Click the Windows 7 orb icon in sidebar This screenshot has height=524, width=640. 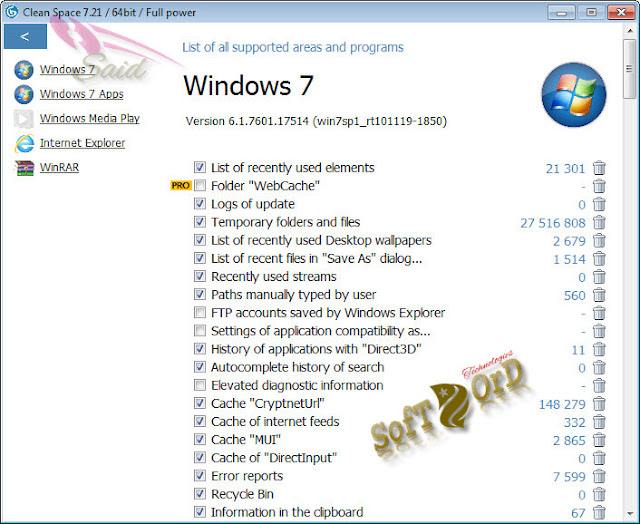24,70
